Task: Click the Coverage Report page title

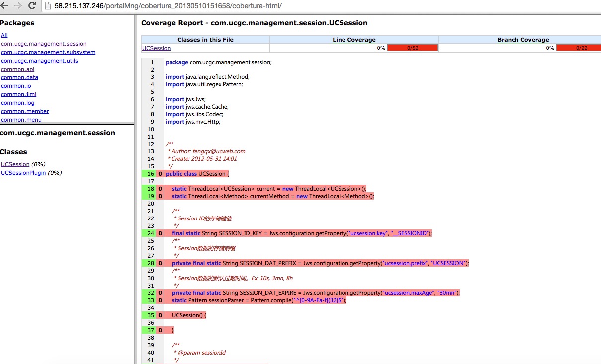Action: tap(255, 23)
